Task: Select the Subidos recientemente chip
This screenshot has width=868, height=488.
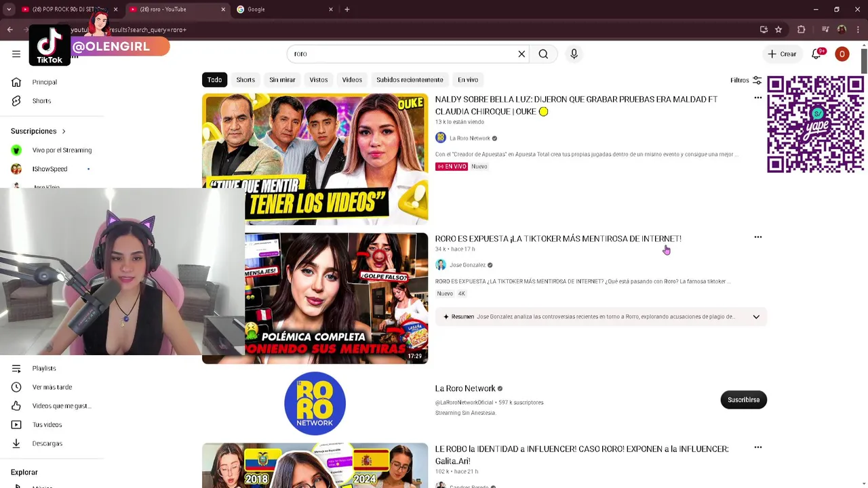Action: 410,80
